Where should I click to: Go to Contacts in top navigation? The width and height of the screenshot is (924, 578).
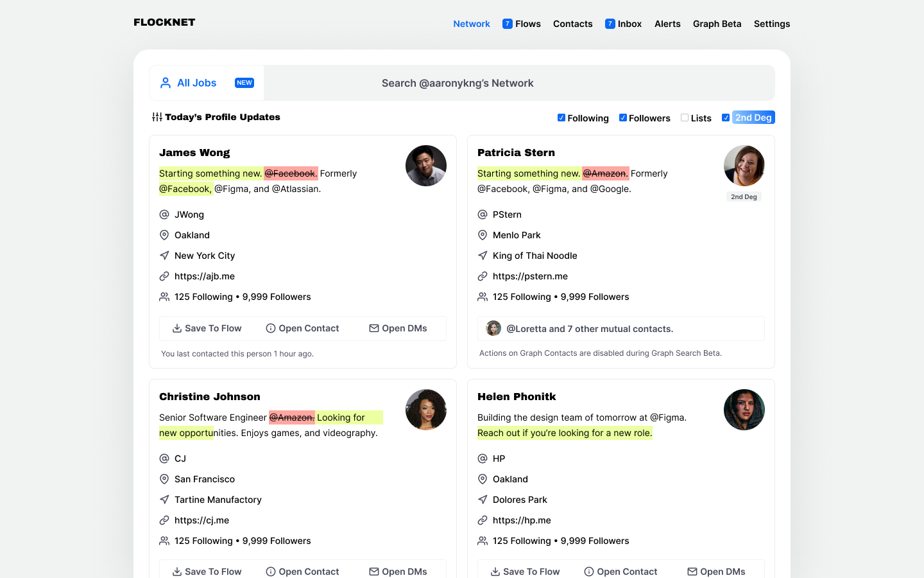click(573, 24)
